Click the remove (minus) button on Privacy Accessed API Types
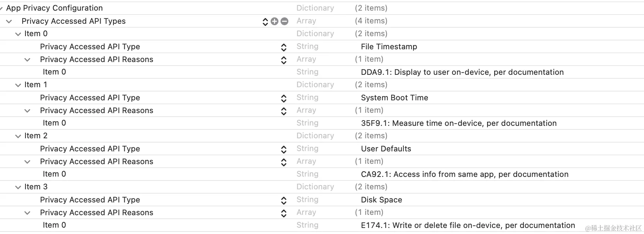This screenshot has height=234, width=644. coord(284,21)
